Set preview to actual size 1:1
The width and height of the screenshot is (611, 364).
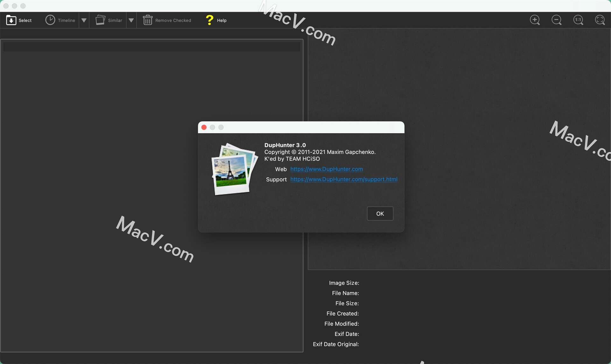click(x=578, y=20)
